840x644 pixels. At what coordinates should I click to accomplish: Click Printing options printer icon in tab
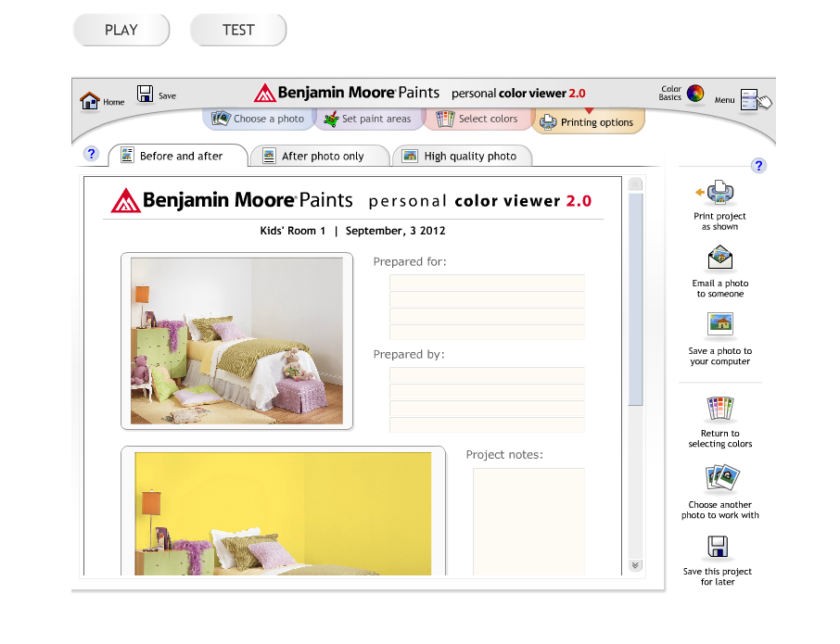pyautogui.click(x=548, y=122)
